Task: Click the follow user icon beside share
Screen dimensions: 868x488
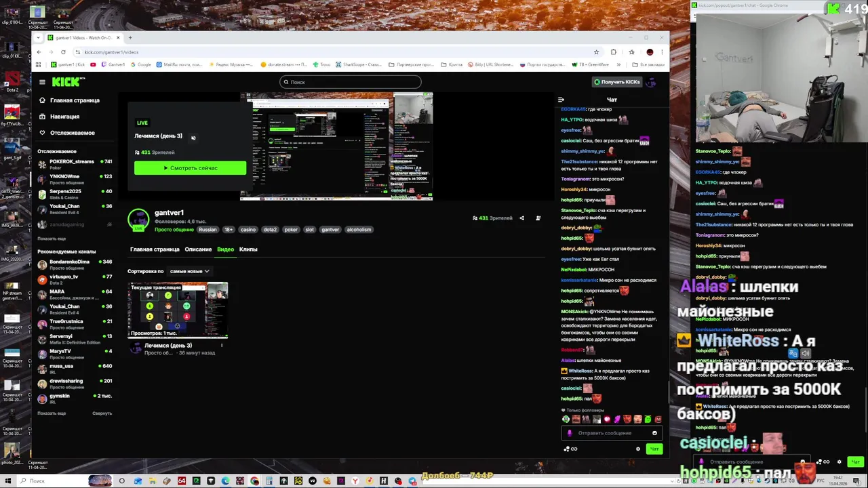Action: [x=538, y=218]
